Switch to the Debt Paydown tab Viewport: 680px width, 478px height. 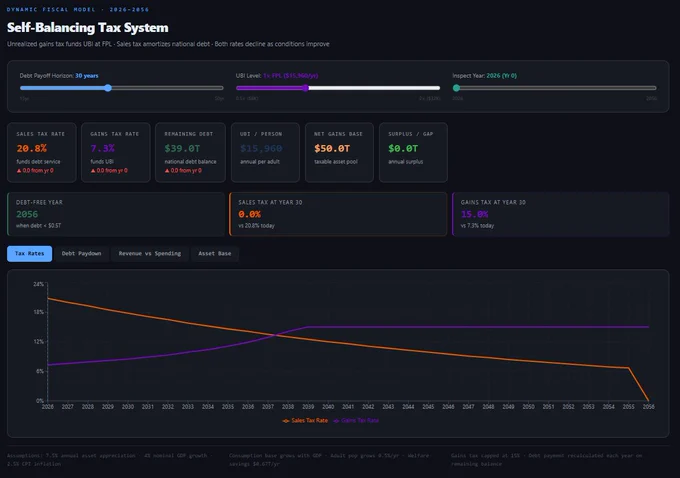[x=81, y=254]
